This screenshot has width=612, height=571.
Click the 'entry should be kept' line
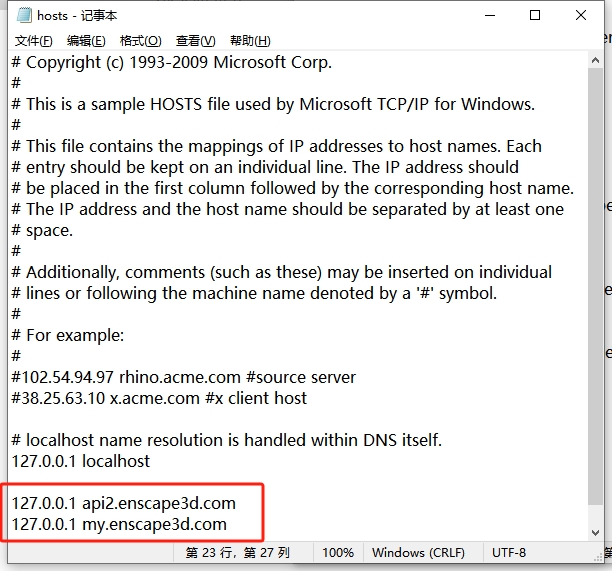point(265,167)
